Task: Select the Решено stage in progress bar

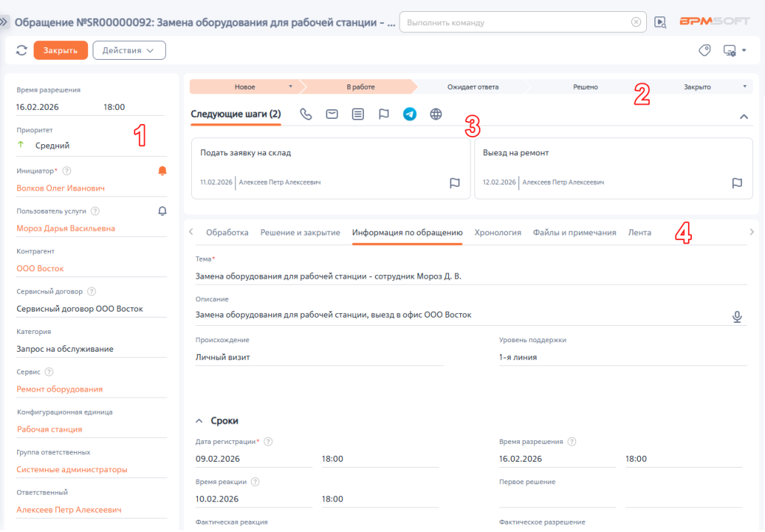Action: [x=585, y=87]
